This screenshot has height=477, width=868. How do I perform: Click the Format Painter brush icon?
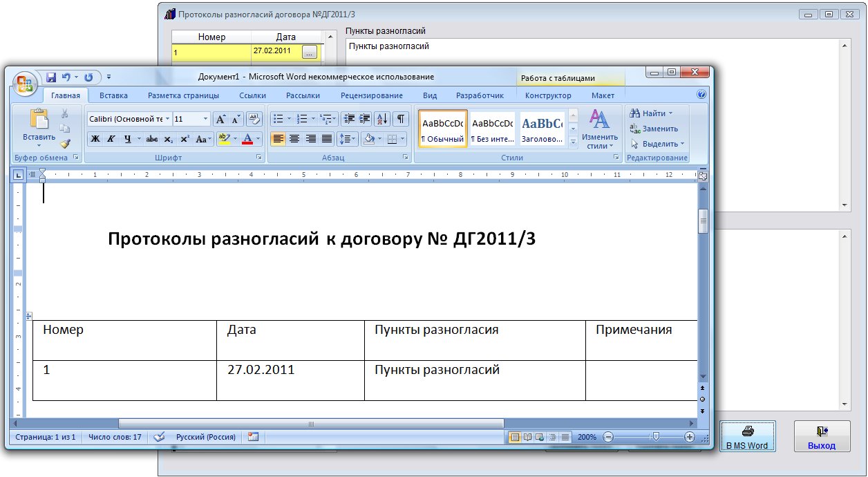coord(65,143)
